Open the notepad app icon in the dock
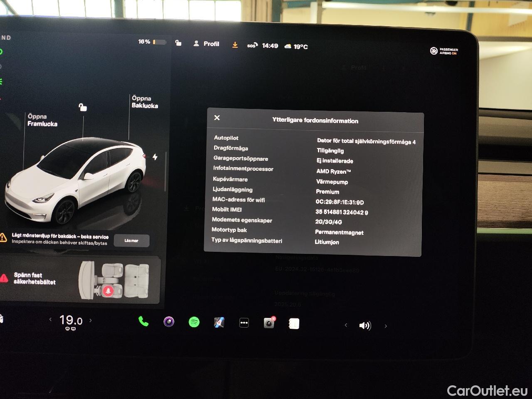 294,323
